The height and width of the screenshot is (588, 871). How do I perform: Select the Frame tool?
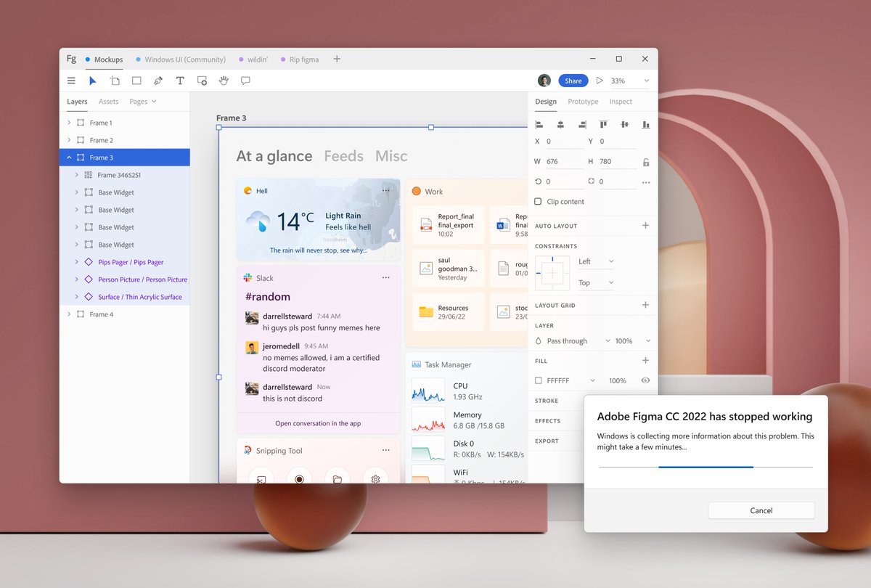(115, 81)
